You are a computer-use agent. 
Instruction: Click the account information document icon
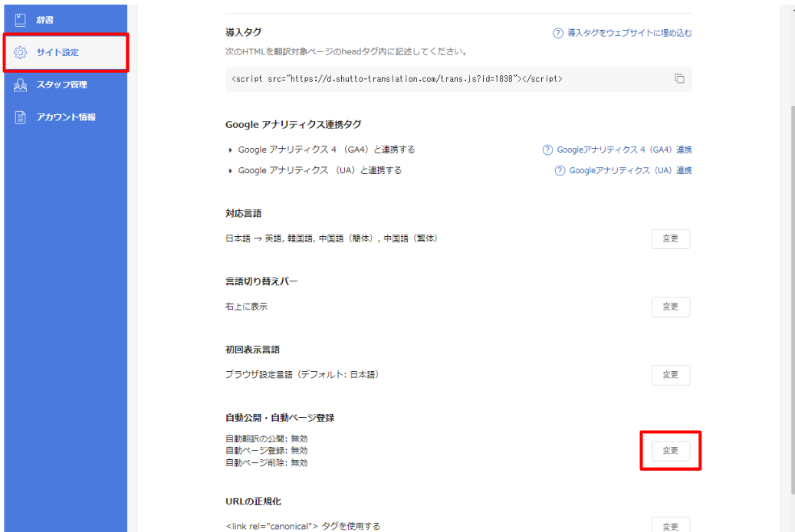[20, 117]
